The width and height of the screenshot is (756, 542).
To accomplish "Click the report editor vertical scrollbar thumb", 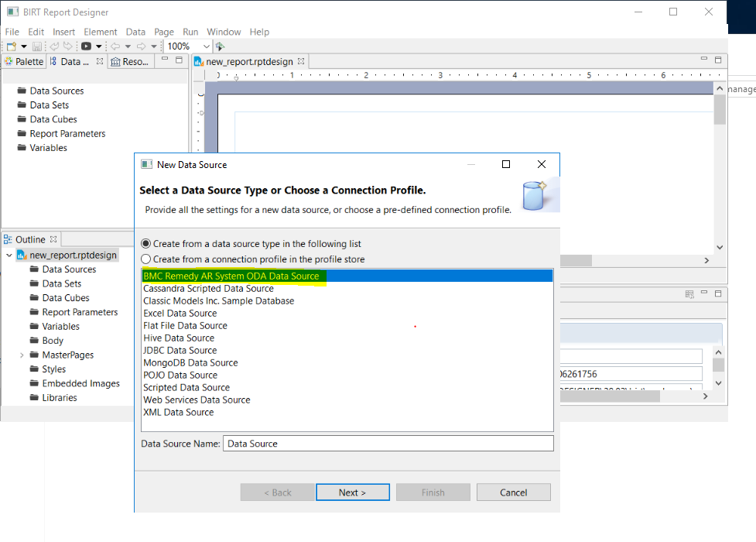I will (720, 109).
